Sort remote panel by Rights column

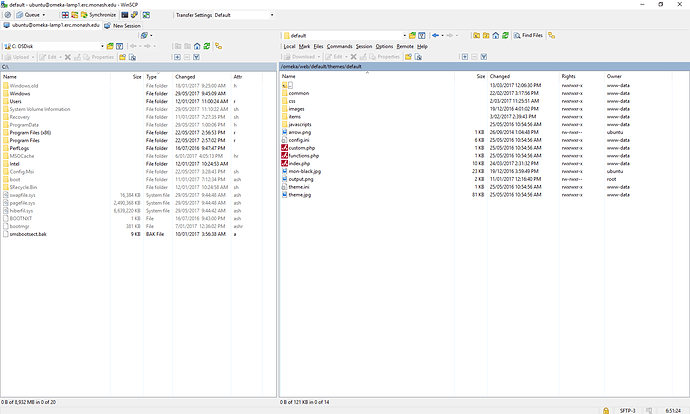tap(581, 76)
